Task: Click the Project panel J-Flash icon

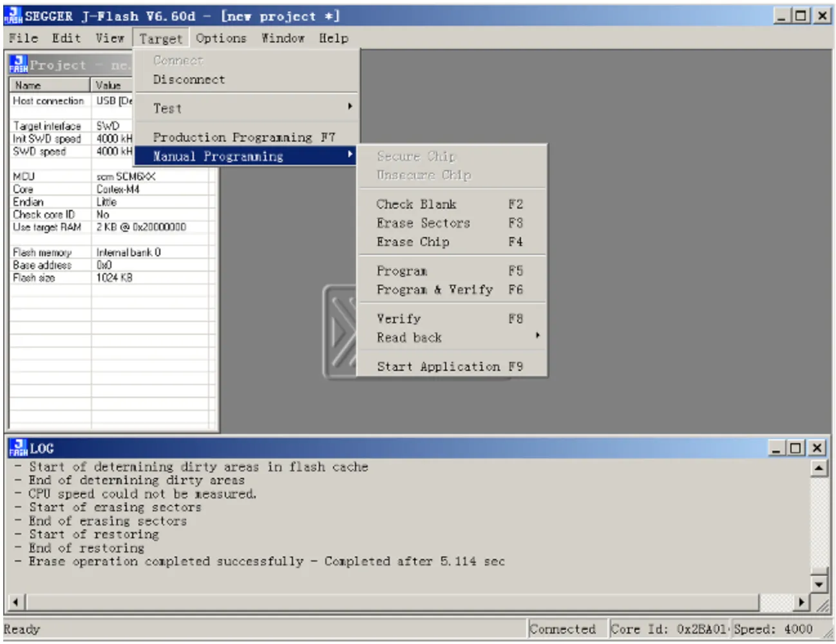Action: coord(18,64)
